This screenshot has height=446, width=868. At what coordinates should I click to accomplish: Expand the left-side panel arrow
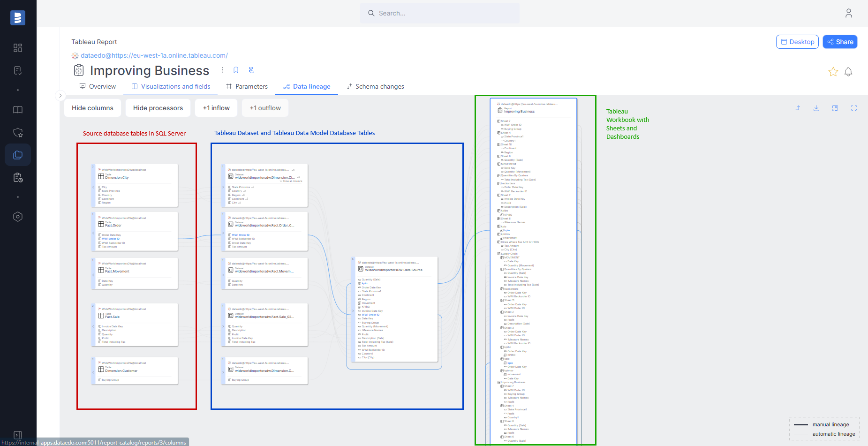(x=60, y=96)
